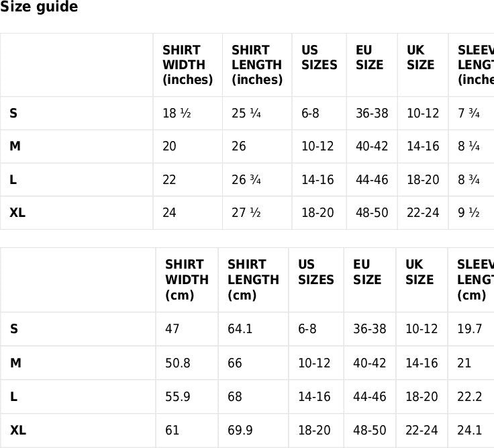This screenshot has height=448, width=494.
Task: Select the 26 ¾ shirt length cell
Action: tap(246, 180)
